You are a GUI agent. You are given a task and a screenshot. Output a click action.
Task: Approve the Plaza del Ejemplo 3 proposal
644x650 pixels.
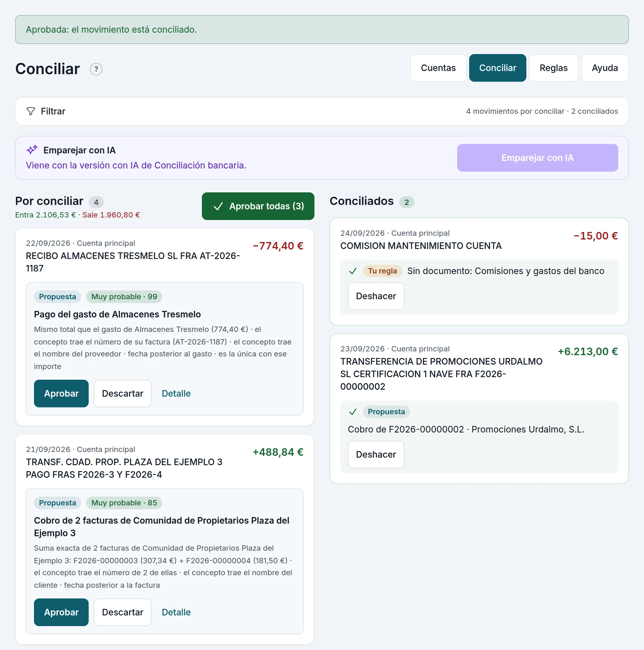[x=61, y=612]
